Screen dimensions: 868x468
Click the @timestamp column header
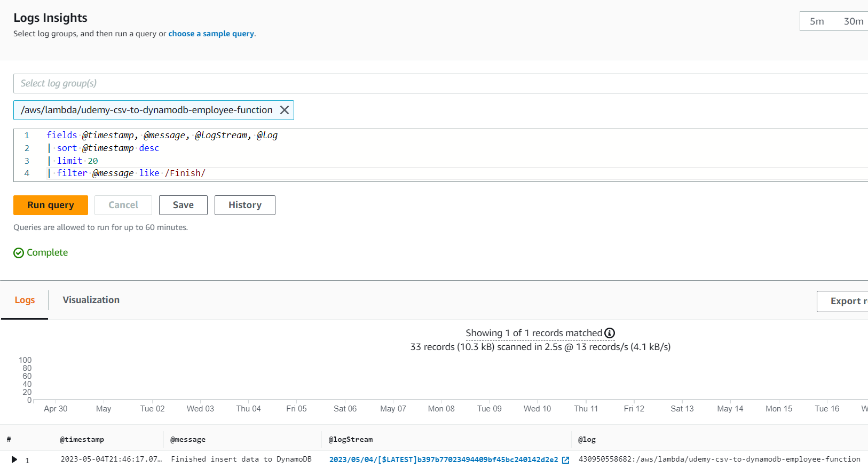[82, 439]
